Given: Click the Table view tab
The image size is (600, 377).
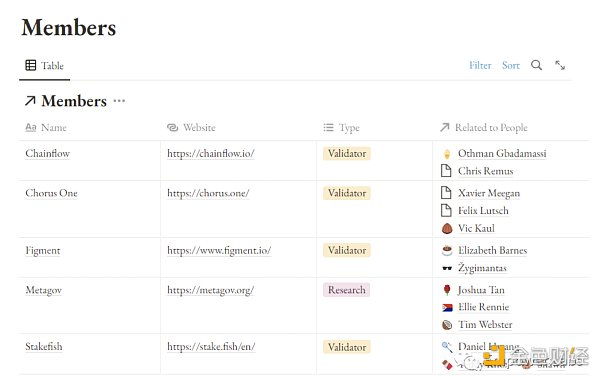Looking at the screenshot, I should click(x=44, y=65).
